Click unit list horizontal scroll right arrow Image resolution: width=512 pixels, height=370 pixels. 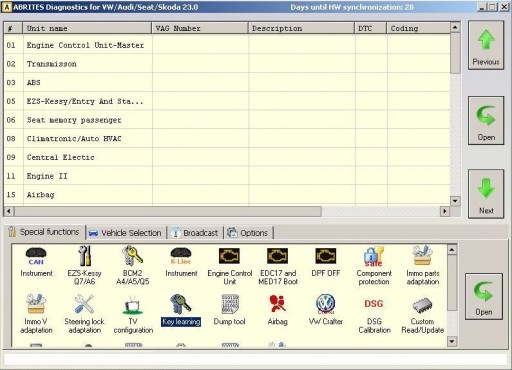pos(445,211)
